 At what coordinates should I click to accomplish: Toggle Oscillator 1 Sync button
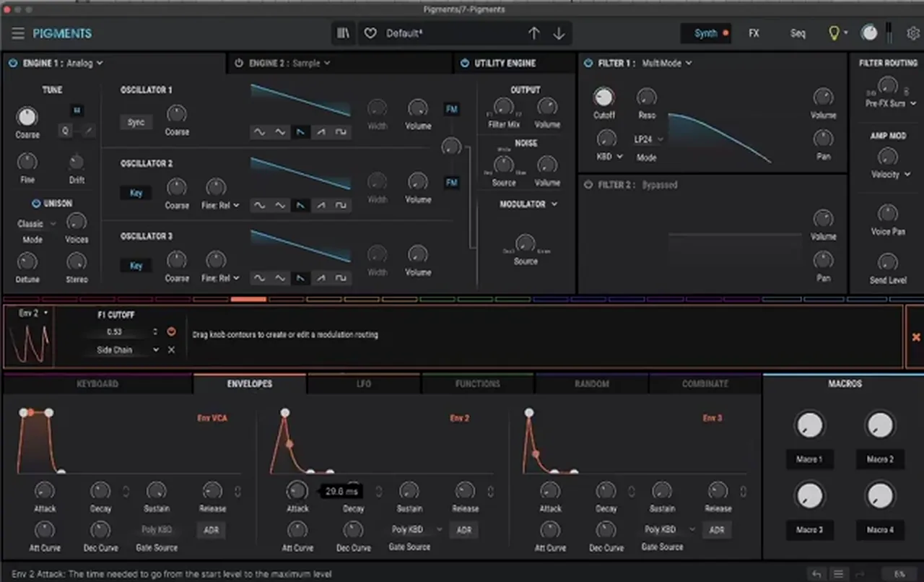(136, 122)
